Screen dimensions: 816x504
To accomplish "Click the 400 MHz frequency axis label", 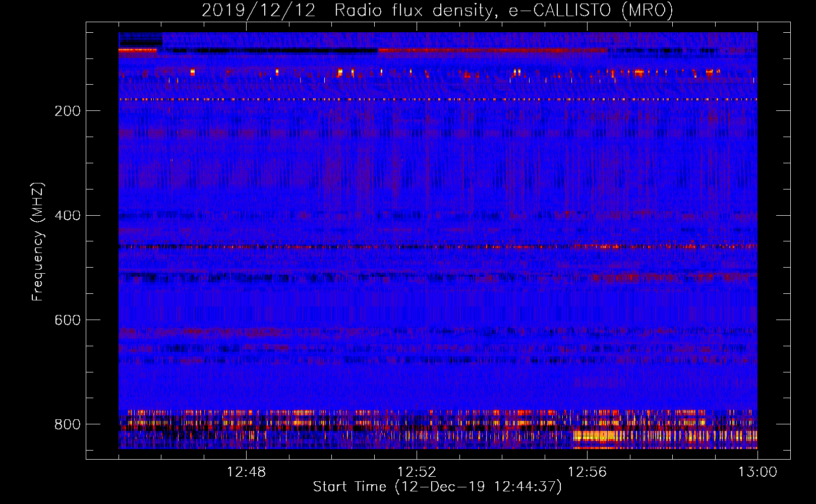I will (x=68, y=216).
